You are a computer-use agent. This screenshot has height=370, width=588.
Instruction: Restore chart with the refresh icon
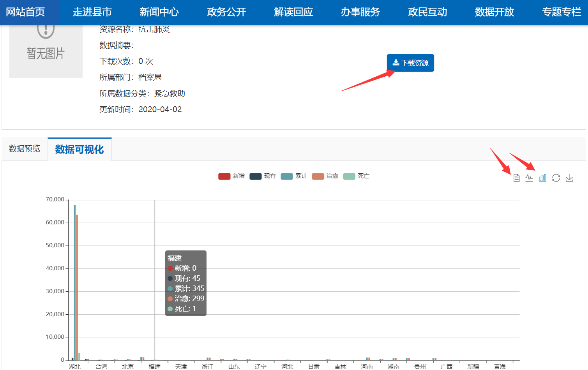[x=556, y=178]
